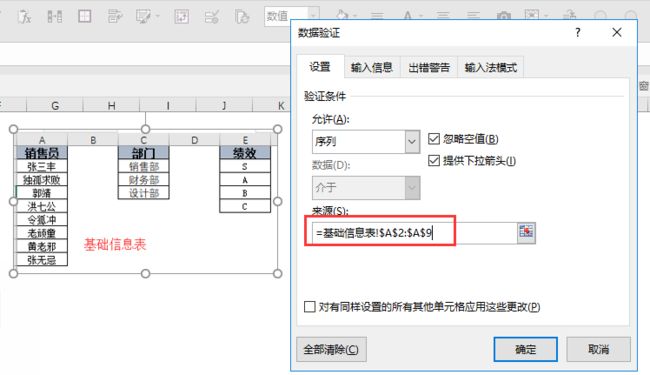Click the 张无忌 cell in the picture
The height and width of the screenshot is (375, 650).
point(41,259)
